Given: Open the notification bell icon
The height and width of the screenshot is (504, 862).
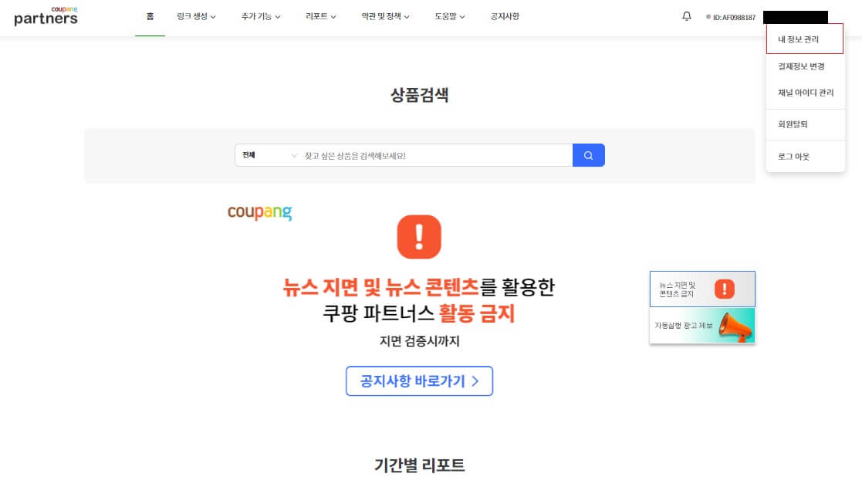Looking at the screenshot, I should 687,16.
